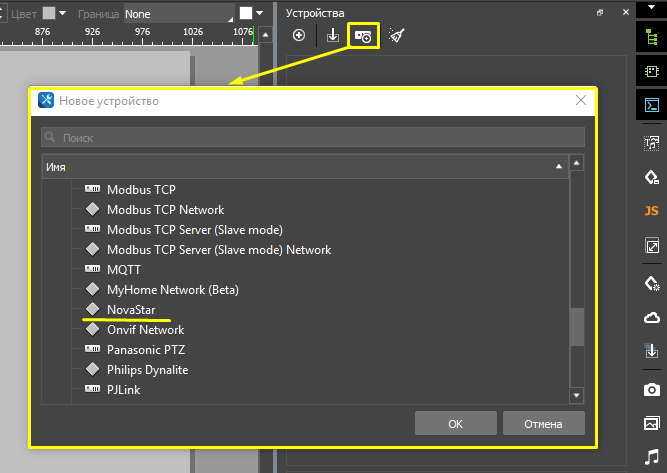
Task: Open the new device from library icon
Action: (x=363, y=36)
